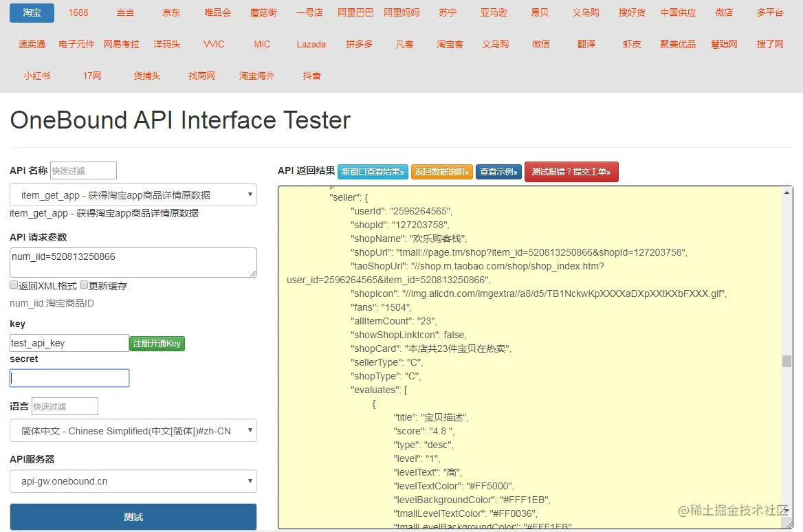Expand the API服务器 dropdown api-gw.onebound.cn

[x=133, y=481]
